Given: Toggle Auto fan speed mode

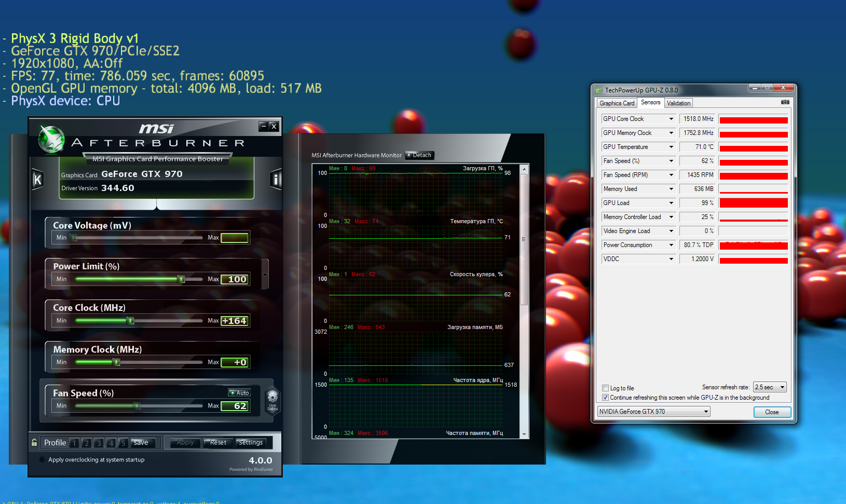Looking at the screenshot, I should (x=239, y=393).
